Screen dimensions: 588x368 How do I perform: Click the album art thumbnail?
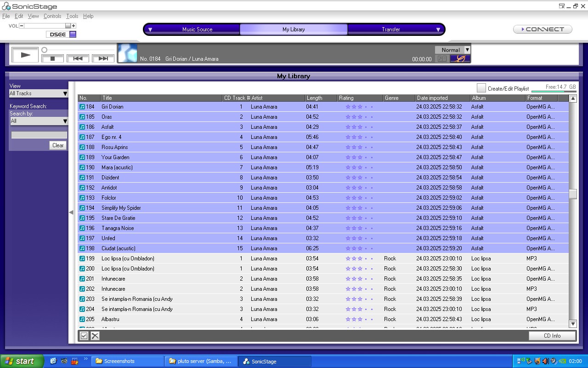(128, 53)
